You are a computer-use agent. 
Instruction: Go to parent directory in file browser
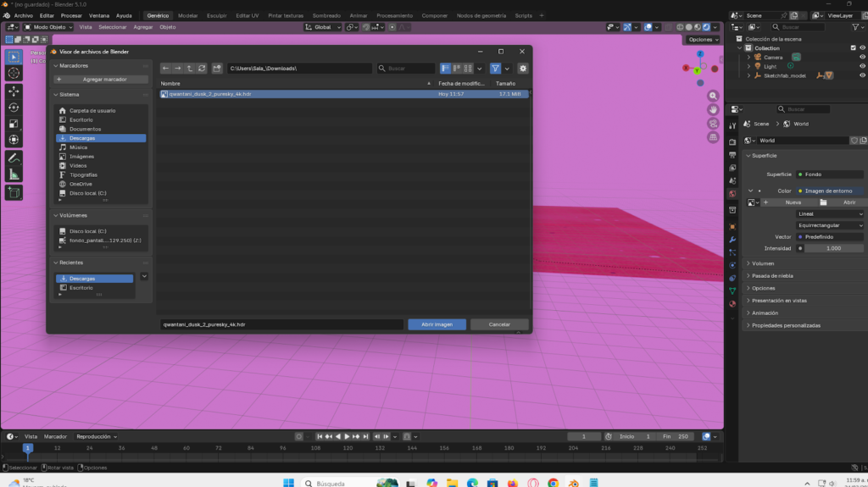(190, 69)
